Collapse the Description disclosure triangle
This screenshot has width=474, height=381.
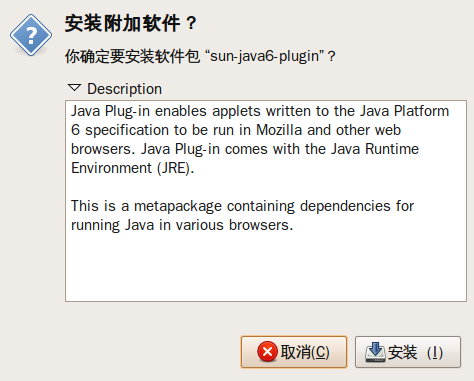pos(74,88)
